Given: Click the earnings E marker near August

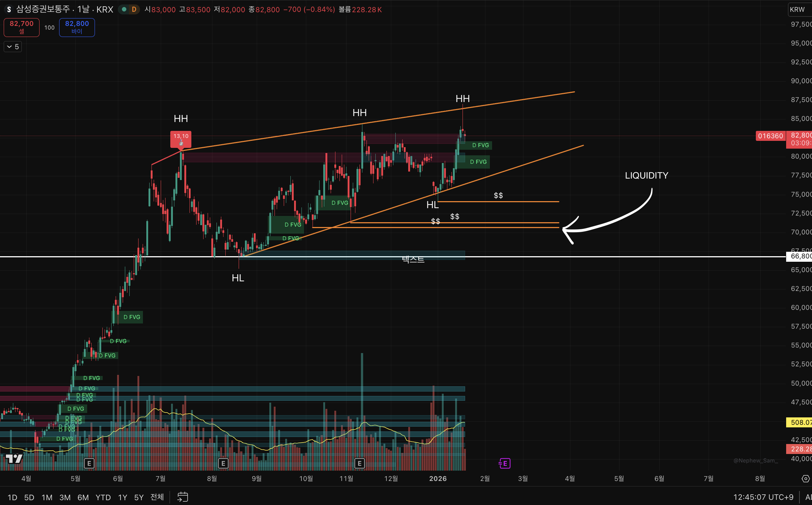Looking at the screenshot, I should [x=223, y=463].
